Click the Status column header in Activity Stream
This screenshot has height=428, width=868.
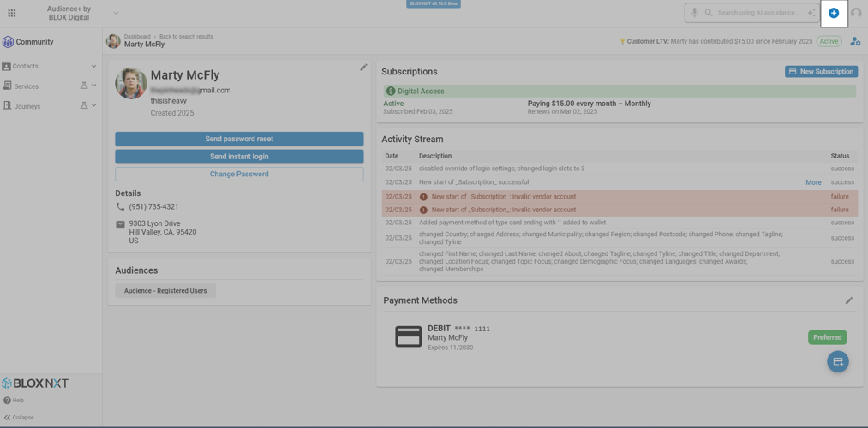839,156
